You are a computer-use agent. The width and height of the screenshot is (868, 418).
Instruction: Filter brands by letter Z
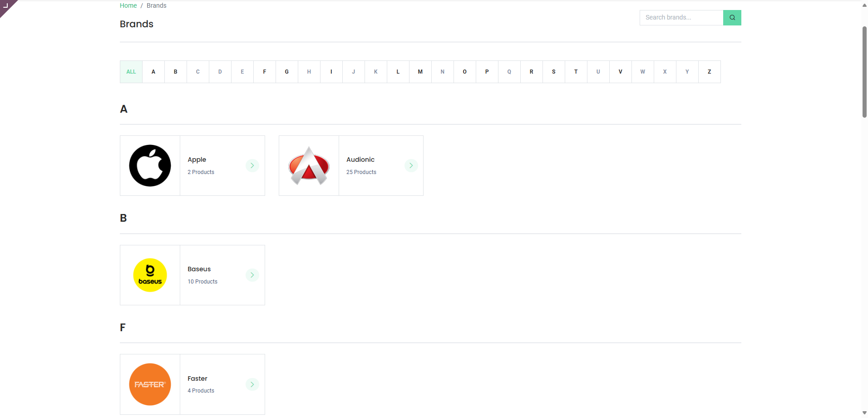point(710,72)
